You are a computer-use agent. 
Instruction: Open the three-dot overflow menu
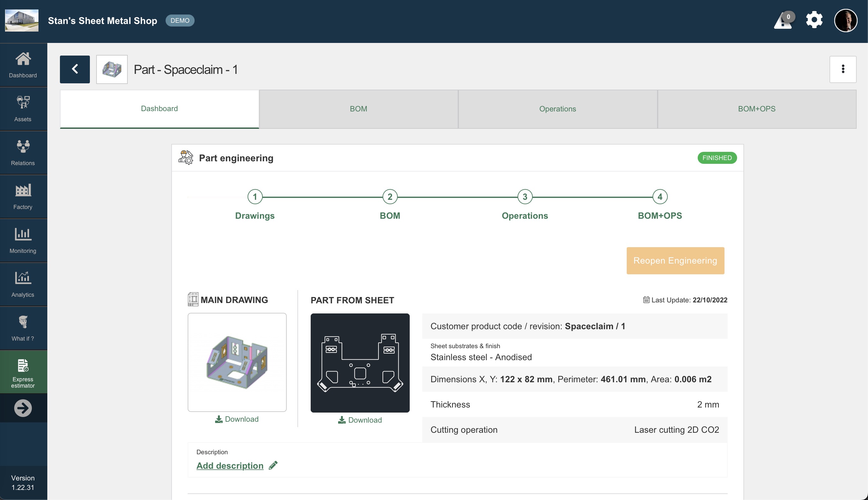tap(842, 68)
